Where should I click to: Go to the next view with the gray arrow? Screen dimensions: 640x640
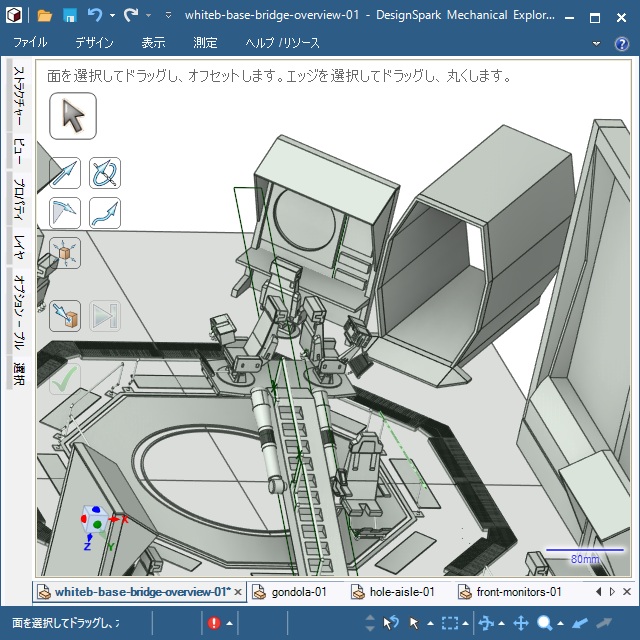point(604,623)
